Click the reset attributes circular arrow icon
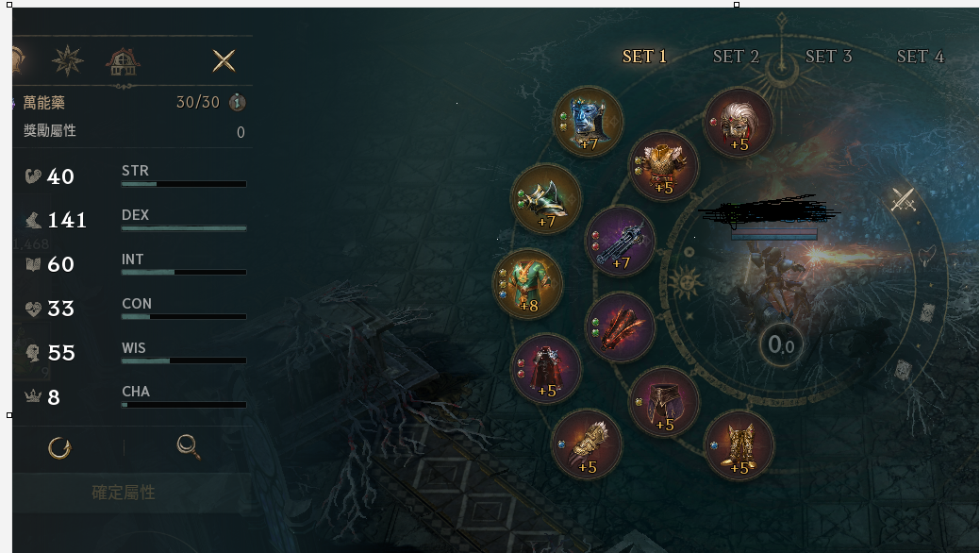Screen dimensions: 980x553 click(59, 447)
